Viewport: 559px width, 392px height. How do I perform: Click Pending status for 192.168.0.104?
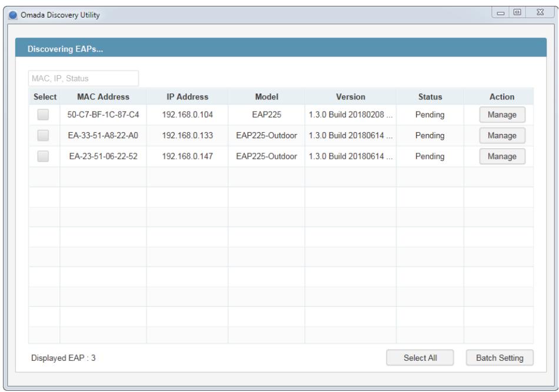430,115
